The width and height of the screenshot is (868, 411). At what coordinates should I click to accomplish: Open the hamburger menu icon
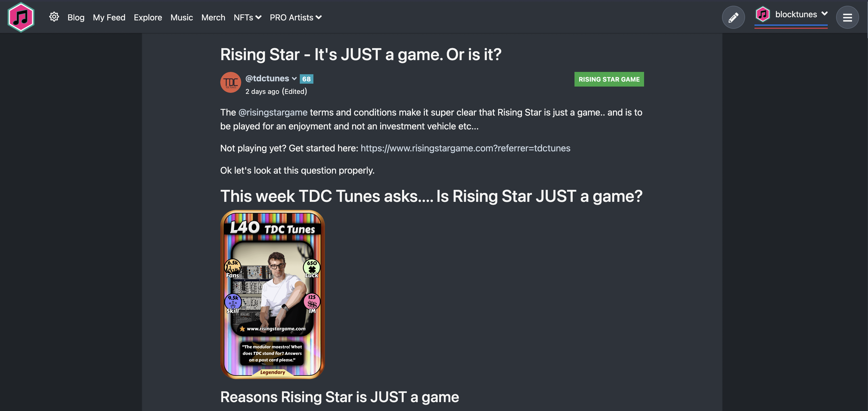[x=847, y=17]
